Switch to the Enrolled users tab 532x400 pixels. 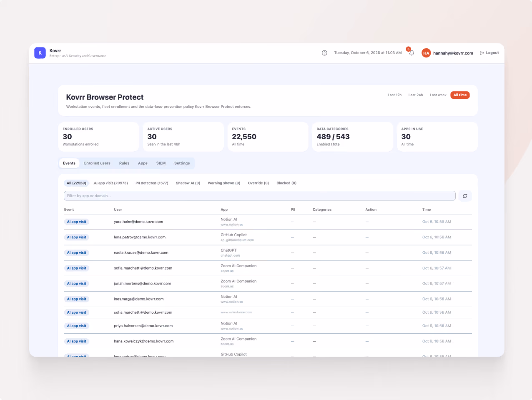[97, 163]
